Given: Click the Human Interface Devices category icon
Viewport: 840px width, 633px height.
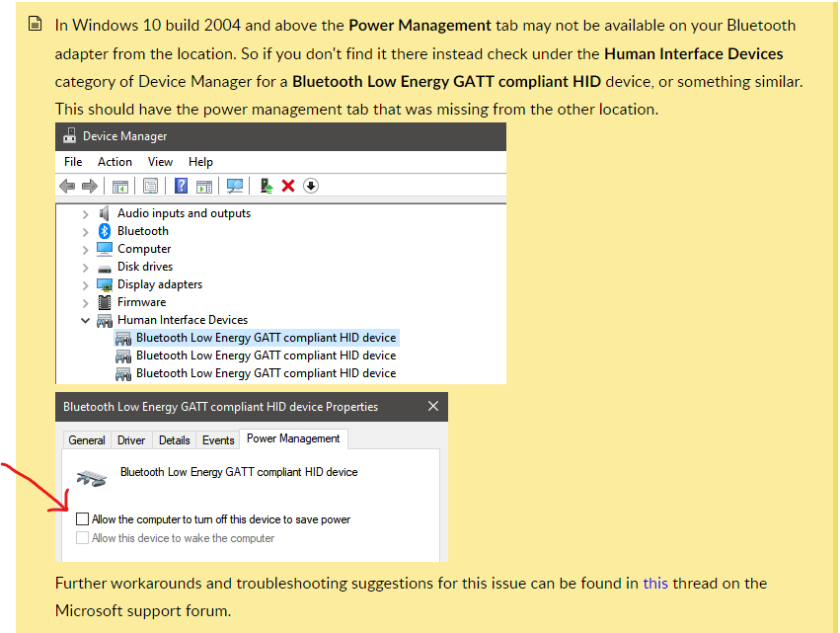Looking at the screenshot, I should tap(105, 321).
